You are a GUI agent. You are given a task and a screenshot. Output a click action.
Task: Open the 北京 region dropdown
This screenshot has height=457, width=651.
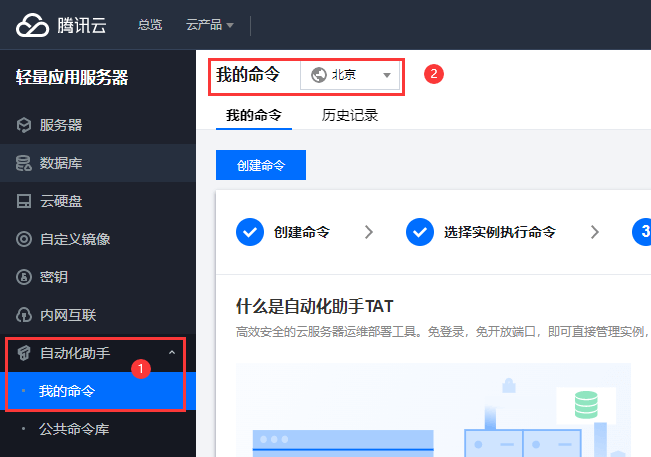coord(350,75)
